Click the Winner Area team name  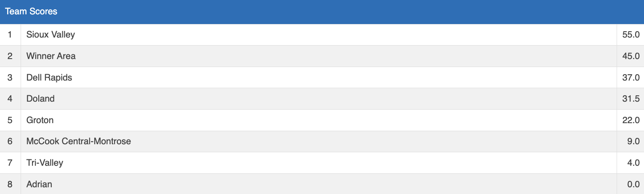pos(51,56)
